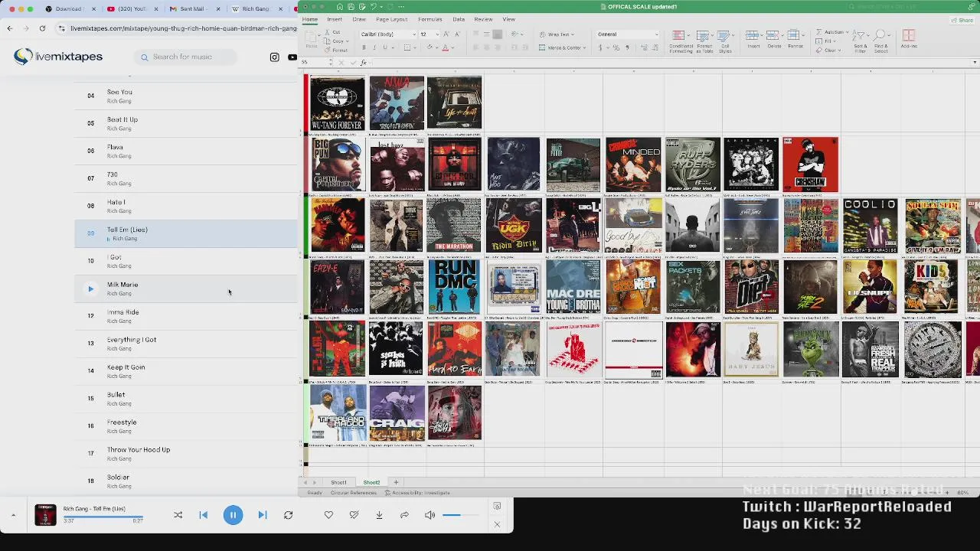Select track 14 Keep It Goin
Image resolution: width=980 pixels, height=551 pixels.
pyautogui.click(x=186, y=371)
